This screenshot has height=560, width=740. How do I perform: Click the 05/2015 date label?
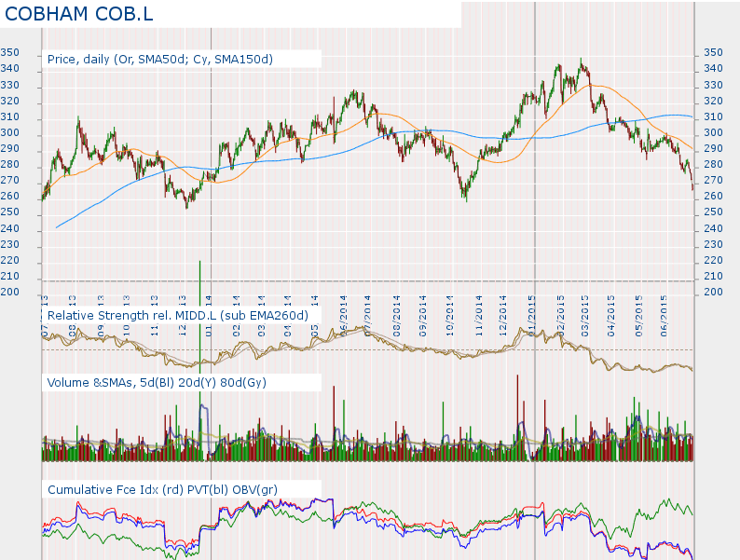tap(639, 316)
